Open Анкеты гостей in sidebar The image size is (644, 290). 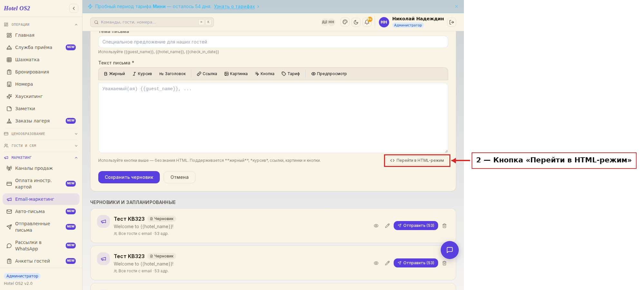coord(41,261)
